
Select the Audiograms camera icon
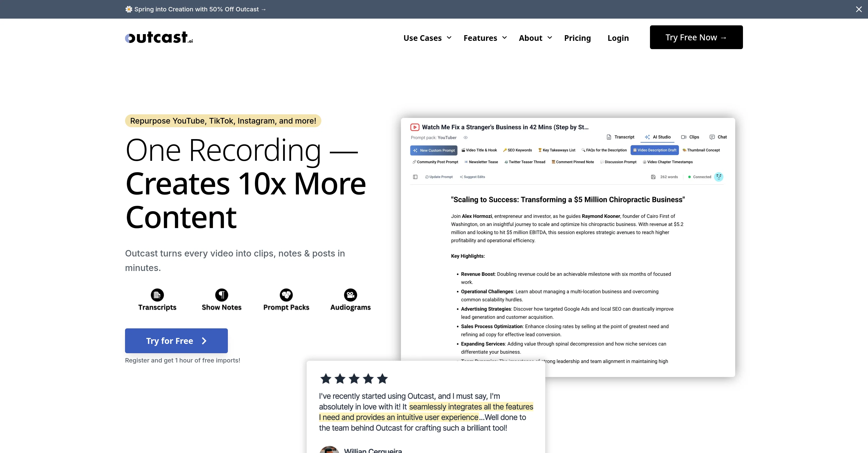351,295
